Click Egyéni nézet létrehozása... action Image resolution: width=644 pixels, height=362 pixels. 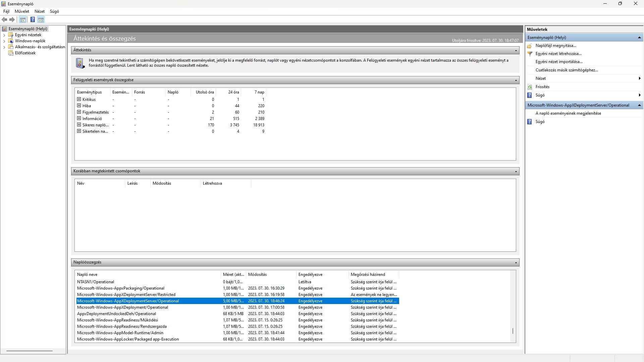[558, 54]
